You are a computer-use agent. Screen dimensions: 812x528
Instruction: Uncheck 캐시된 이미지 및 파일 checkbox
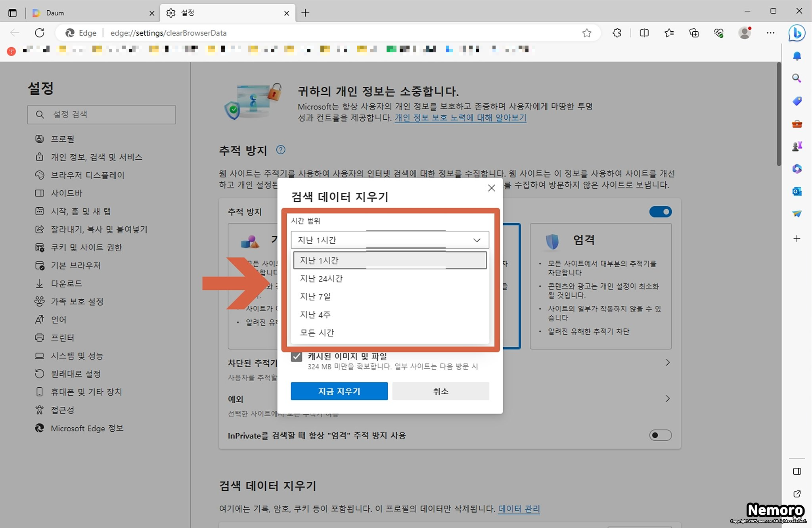coord(297,356)
